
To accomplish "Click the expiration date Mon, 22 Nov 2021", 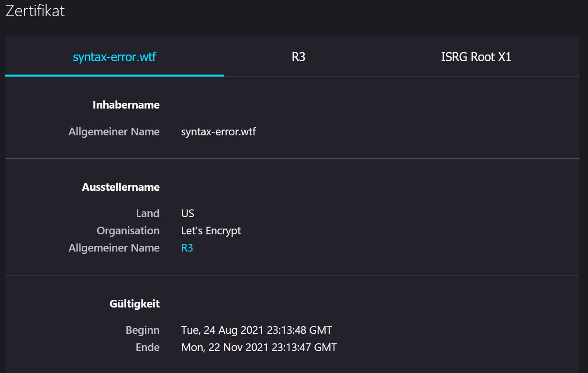I will [258, 347].
